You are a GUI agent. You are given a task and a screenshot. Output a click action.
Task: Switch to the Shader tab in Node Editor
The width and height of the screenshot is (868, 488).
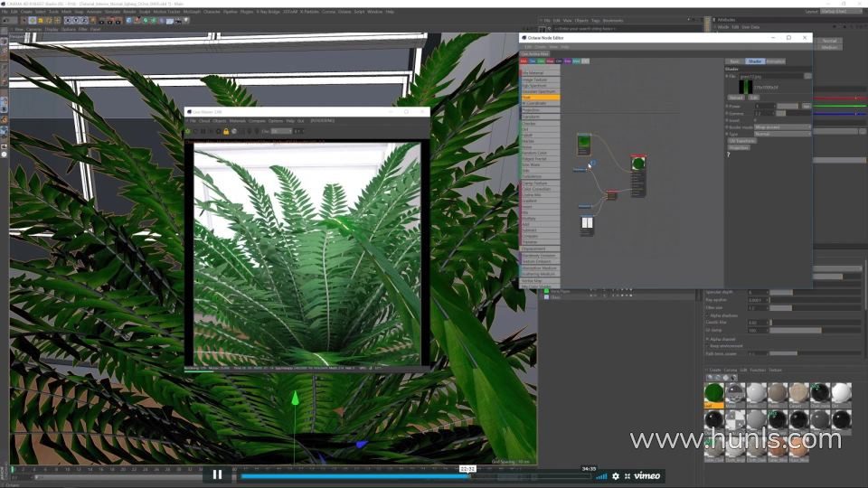(754, 61)
